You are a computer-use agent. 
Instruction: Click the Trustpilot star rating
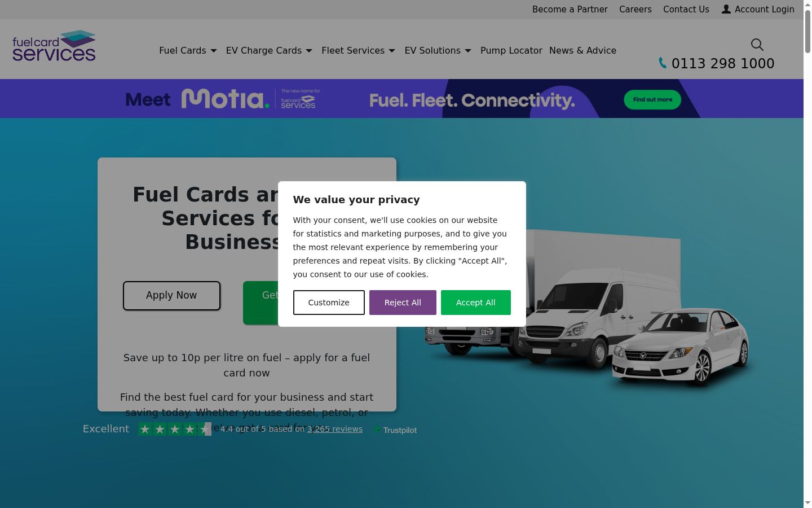[175, 429]
